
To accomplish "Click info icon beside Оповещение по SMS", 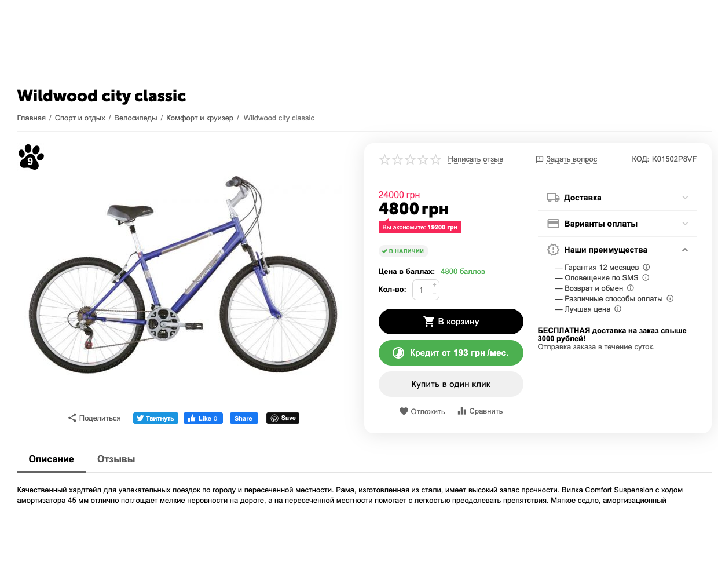I will coord(646,277).
